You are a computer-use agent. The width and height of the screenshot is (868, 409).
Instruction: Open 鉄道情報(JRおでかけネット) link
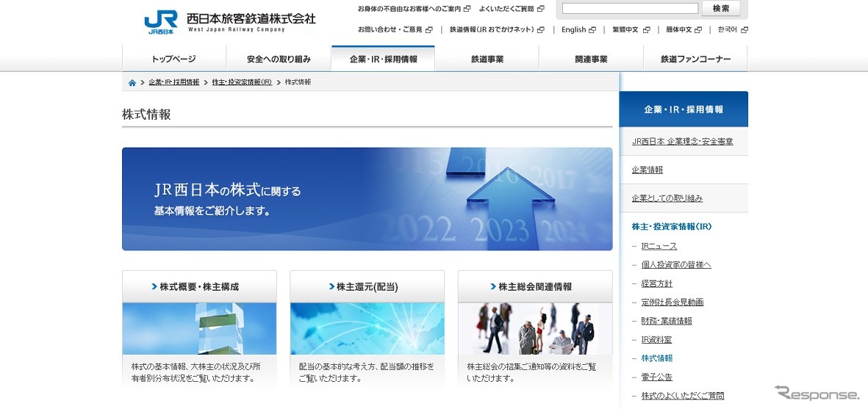click(492, 30)
